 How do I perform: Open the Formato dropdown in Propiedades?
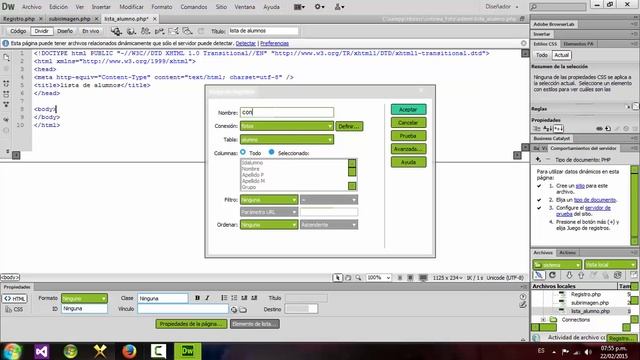84,298
